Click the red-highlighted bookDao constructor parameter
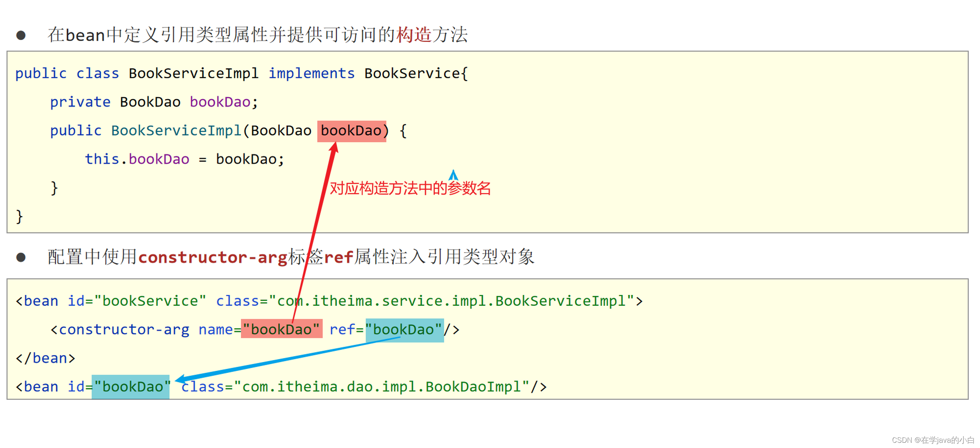This screenshot has height=448, width=980. tap(351, 131)
